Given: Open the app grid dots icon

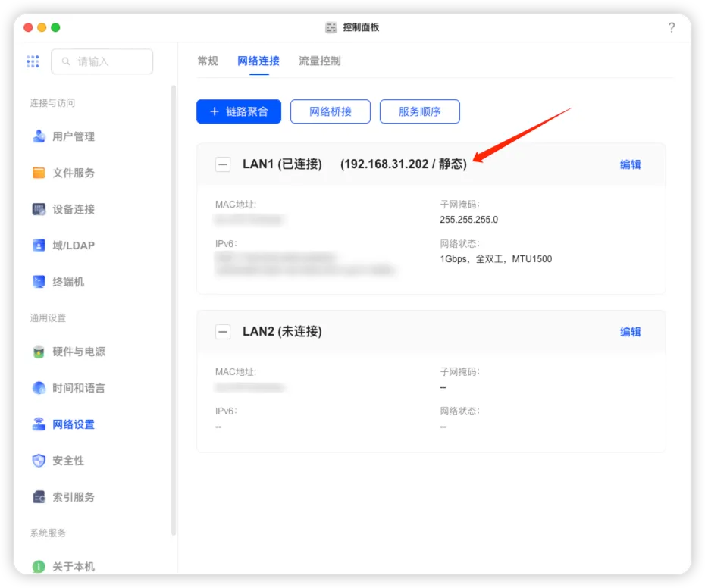Looking at the screenshot, I should [x=33, y=61].
